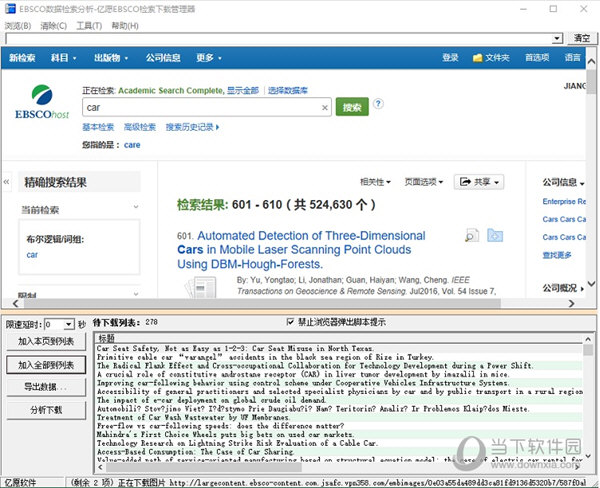Select 新检索 in the blue navigation bar
600x488 pixels.
(22, 58)
